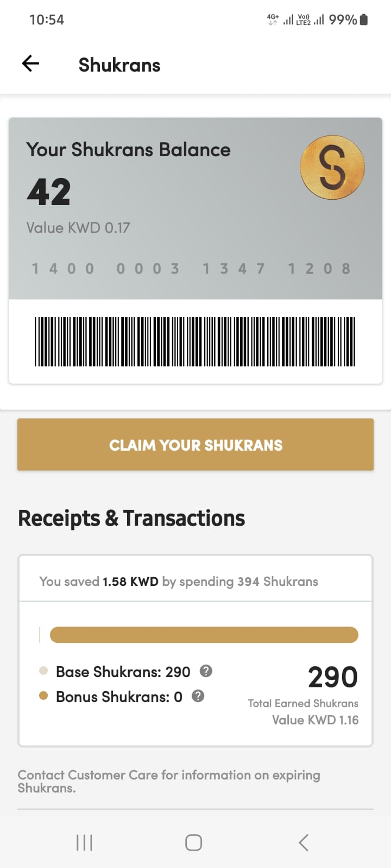Tap the Receipts & Transactions heading

point(131,518)
